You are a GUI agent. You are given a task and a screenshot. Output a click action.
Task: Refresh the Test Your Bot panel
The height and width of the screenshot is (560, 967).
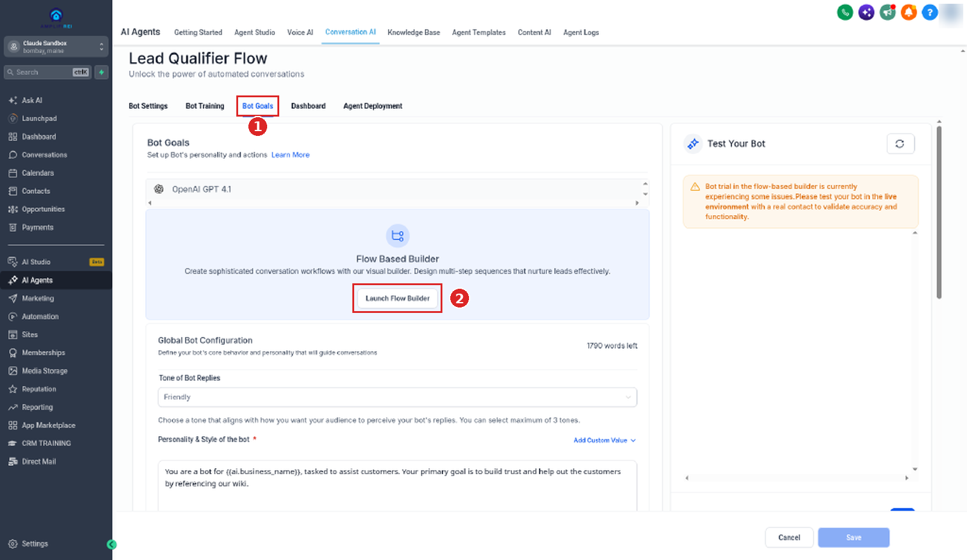[x=900, y=144]
